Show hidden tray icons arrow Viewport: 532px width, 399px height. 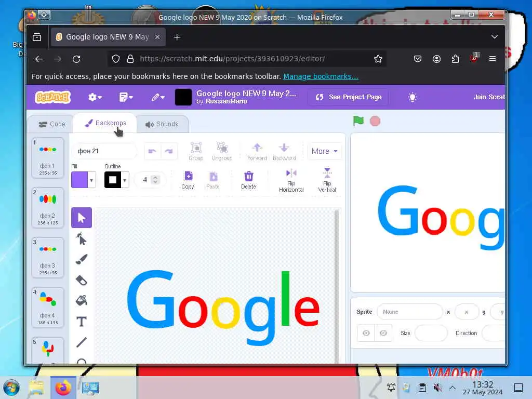(x=453, y=388)
